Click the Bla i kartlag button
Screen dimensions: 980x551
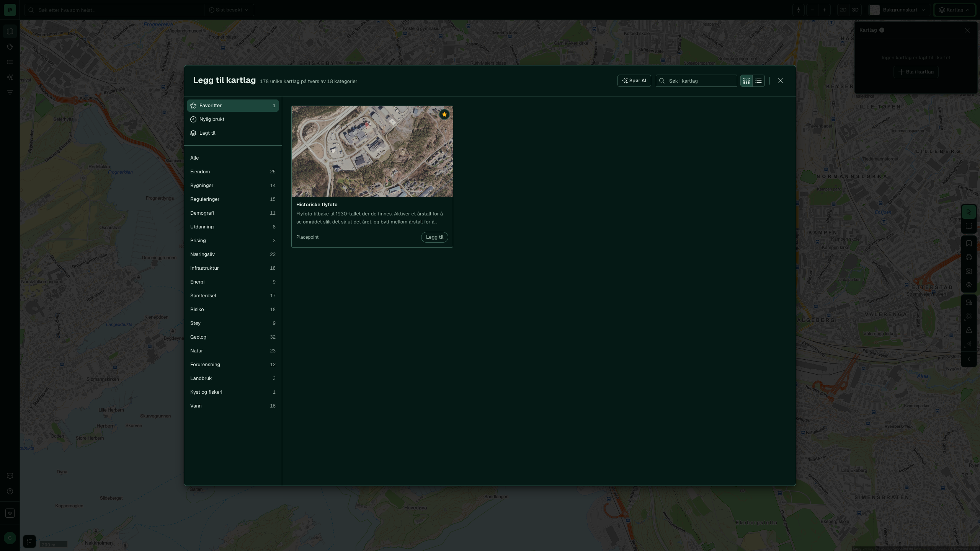click(x=916, y=72)
